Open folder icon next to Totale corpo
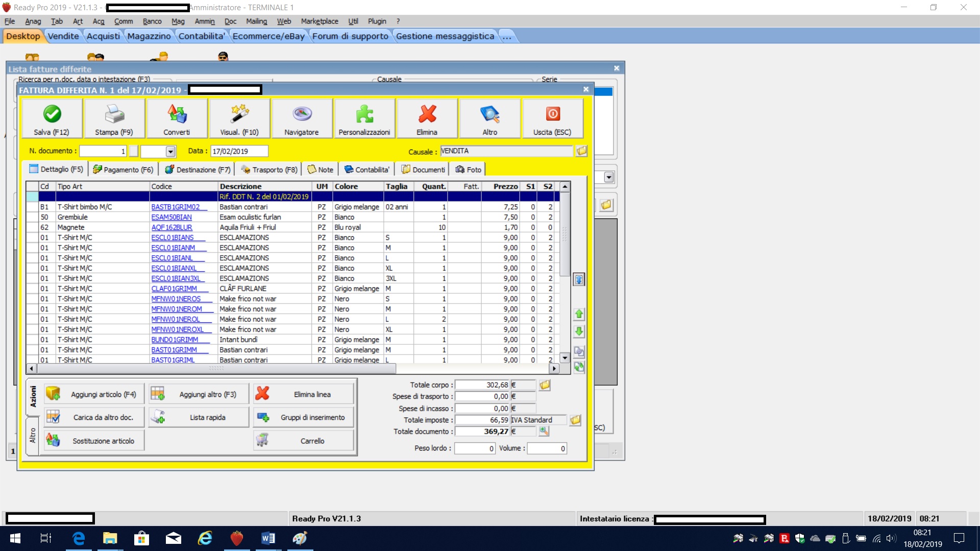The width and height of the screenshot is (980, 551). [545, 385]
